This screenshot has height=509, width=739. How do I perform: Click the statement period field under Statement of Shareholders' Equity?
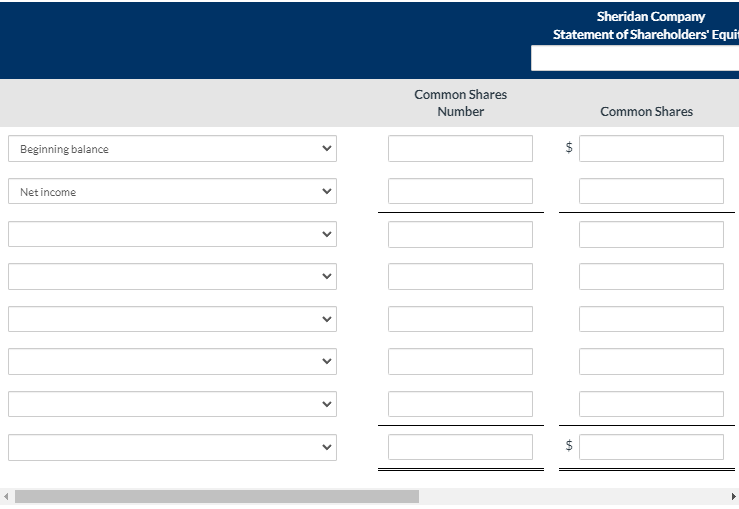(x=635, y=58)
